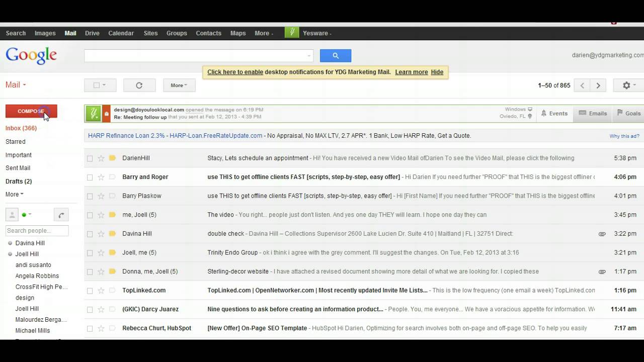Click the red Compose button

[x=31, y=111]
